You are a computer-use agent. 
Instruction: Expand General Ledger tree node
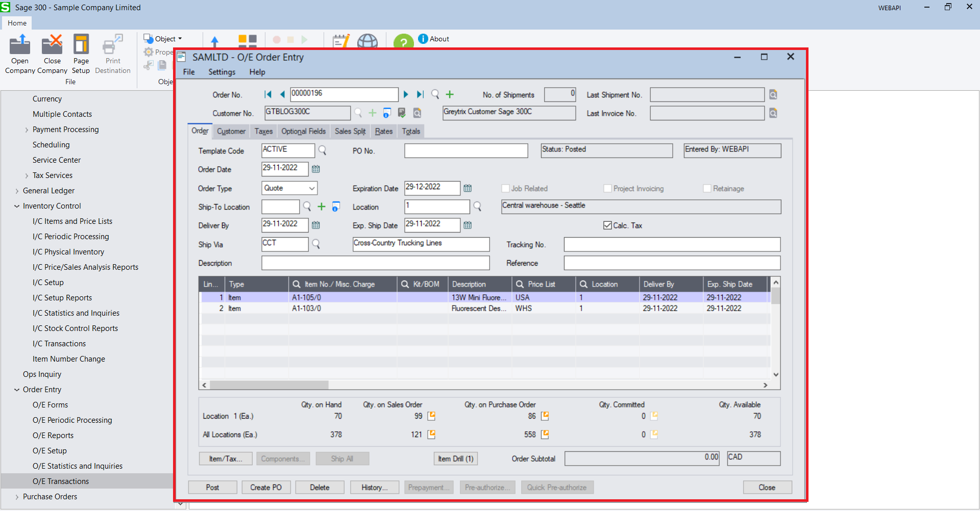point(17,191)
